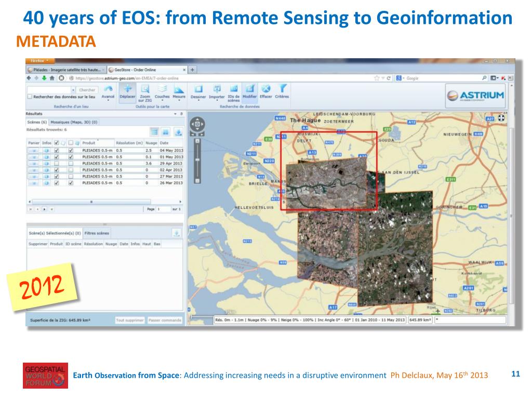Image resolution: width=532 pixels, height=399 pixels.
Task: Click the Google search box
Action: [443, 78]
